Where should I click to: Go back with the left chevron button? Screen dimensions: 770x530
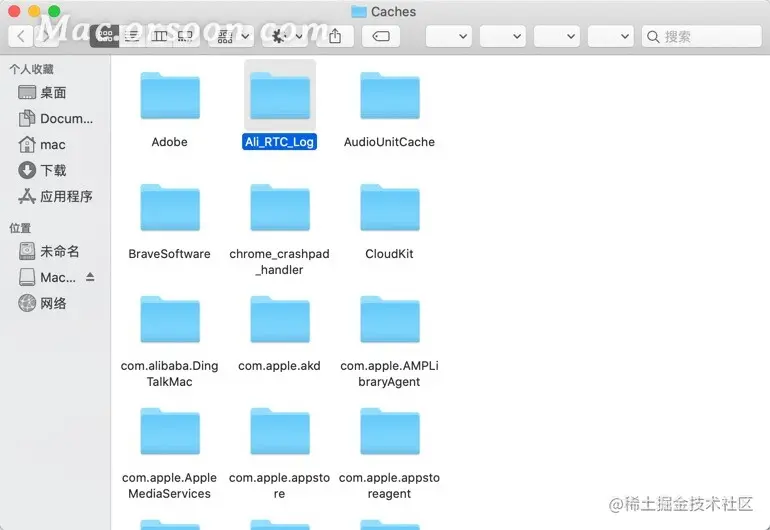(21, 36)
